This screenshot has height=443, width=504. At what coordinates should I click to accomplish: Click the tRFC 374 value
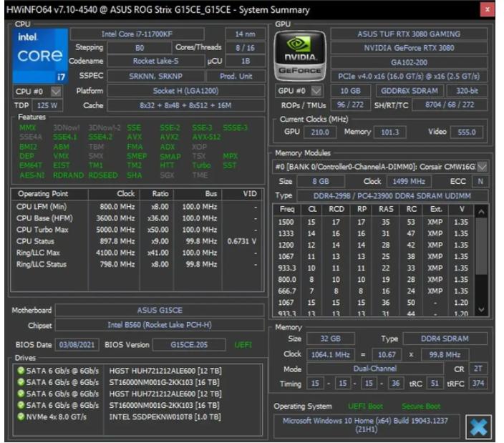[478, 384]
